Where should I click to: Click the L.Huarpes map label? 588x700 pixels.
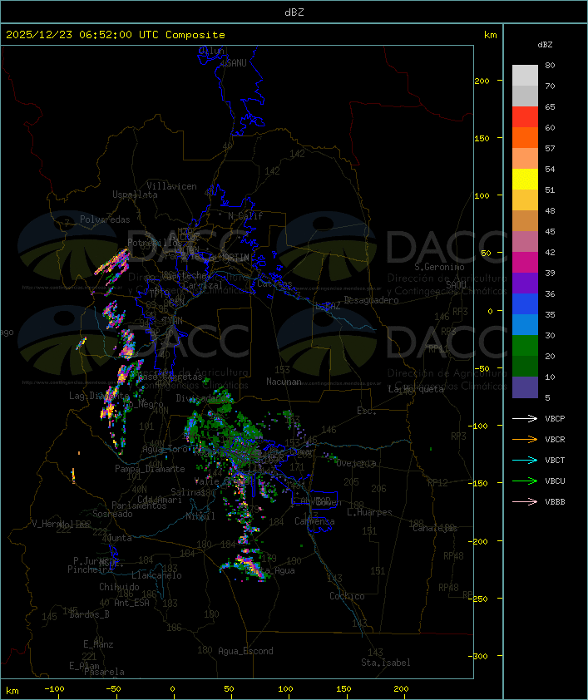(x=369, y=512)
